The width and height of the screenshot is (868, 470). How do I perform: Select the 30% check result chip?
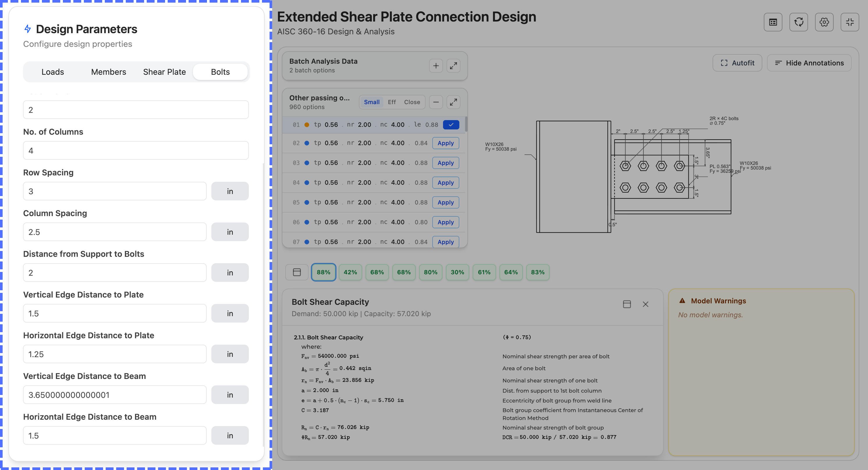point(457,272)
